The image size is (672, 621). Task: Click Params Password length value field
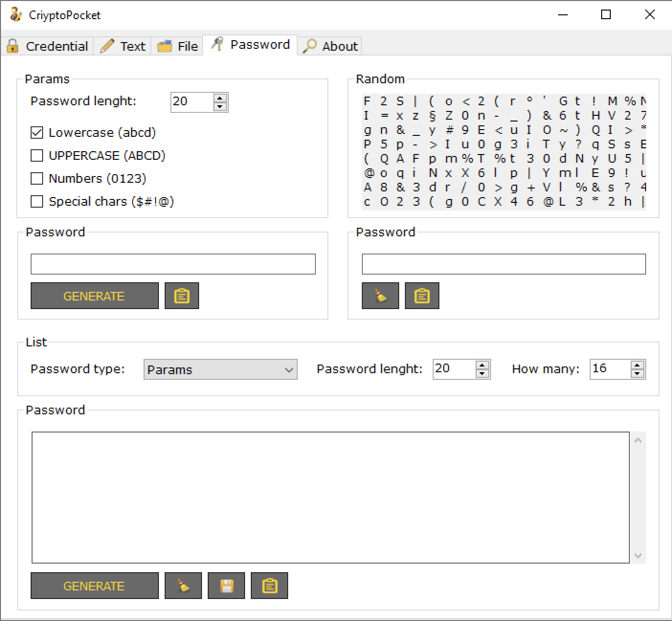click(x=192, y=102)
